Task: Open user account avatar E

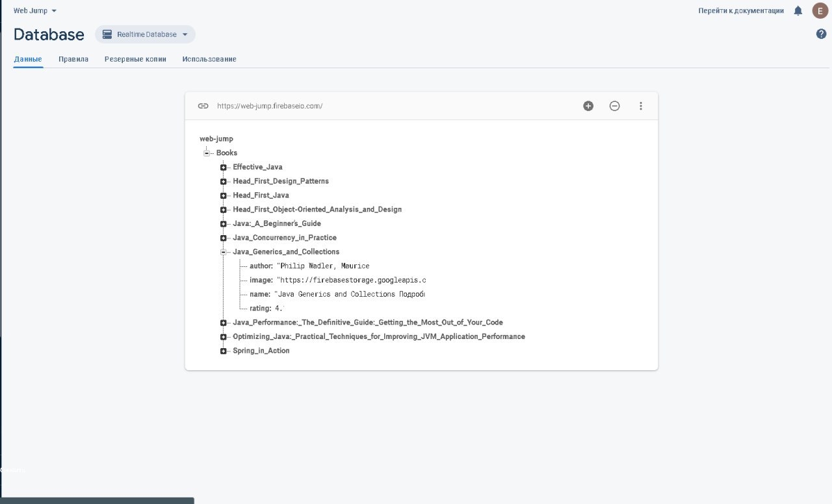Action: (819, 10)
